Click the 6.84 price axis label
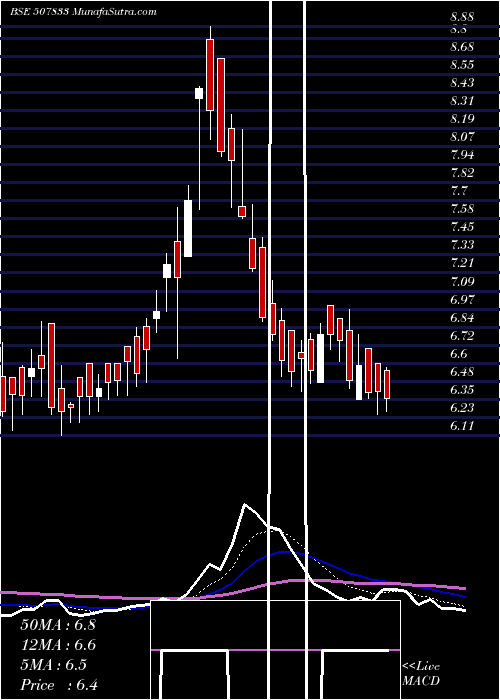This screenshot has height=700, width=500. click(x=462, y=317)
